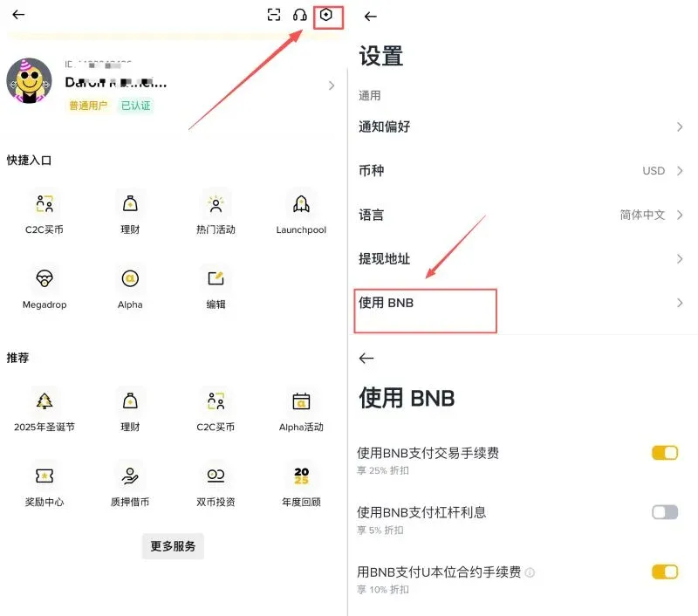Open C2C买币 in quick access
The image size is (698, 616).
tap(44, 212)
